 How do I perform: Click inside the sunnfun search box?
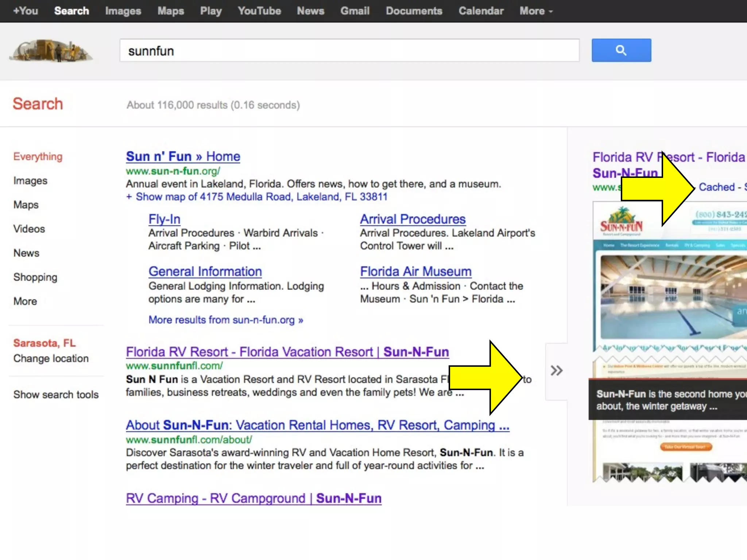[x=349, y=51]
